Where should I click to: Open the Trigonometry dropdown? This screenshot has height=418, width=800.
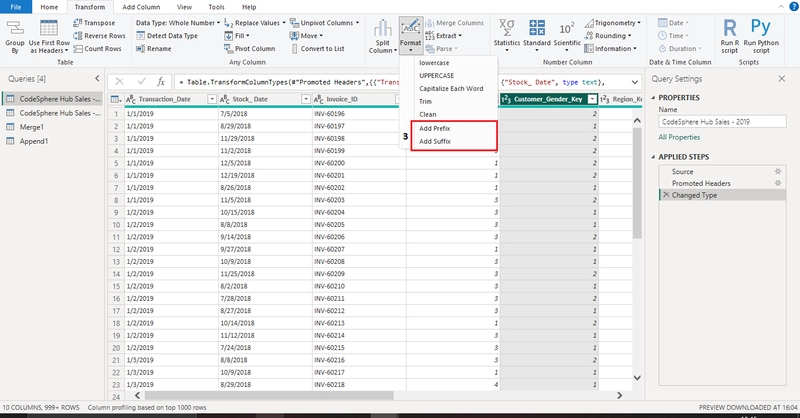(612, 23)
